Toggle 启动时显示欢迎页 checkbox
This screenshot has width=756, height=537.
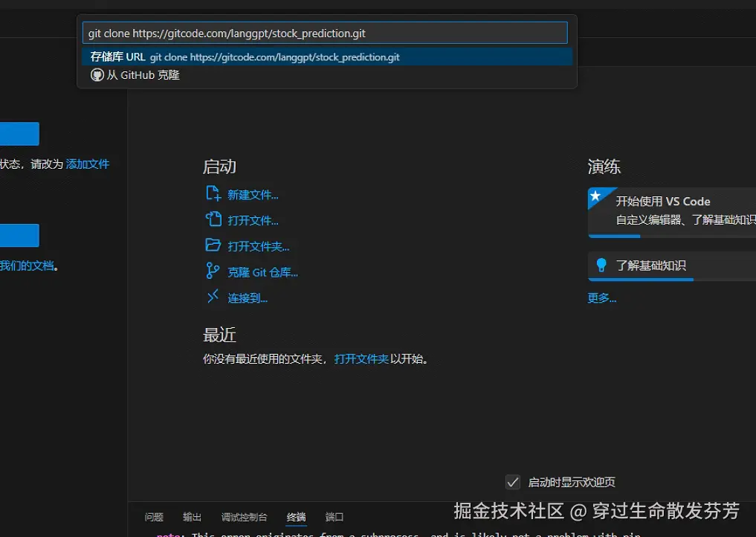click(x=513, y=482)
